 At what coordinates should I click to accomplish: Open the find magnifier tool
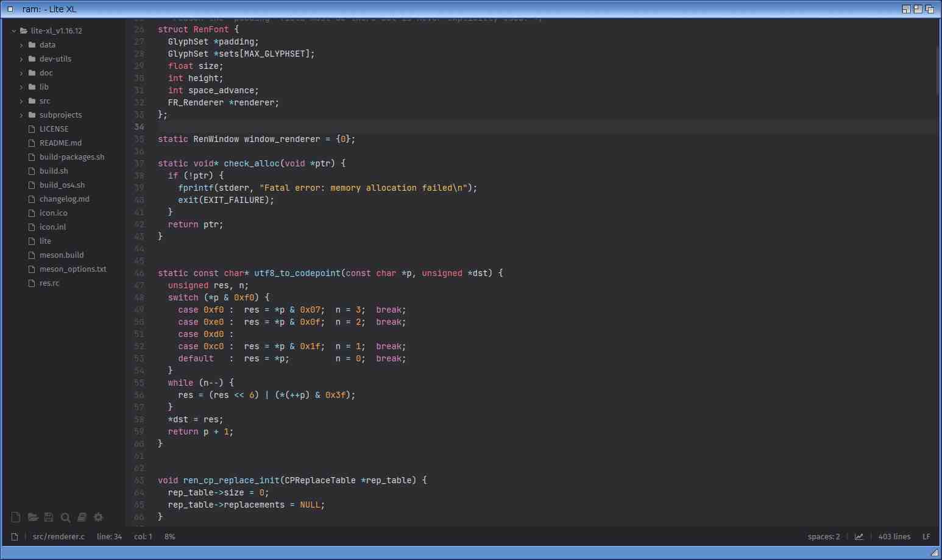[65, 517]
